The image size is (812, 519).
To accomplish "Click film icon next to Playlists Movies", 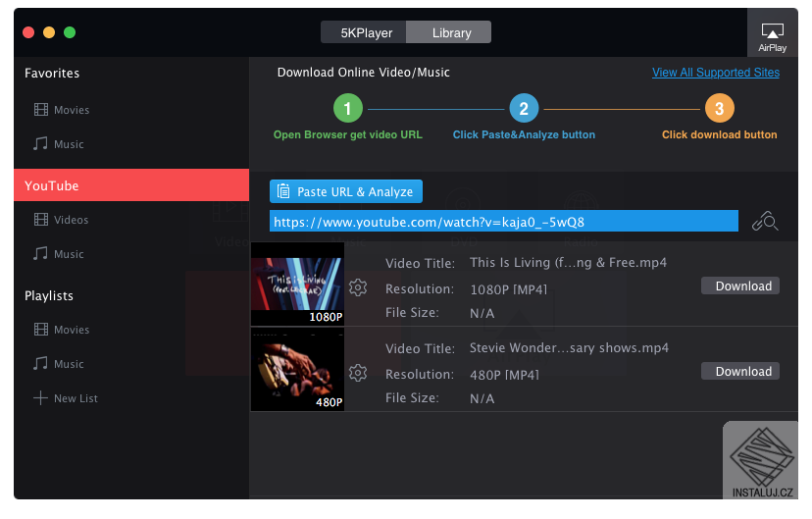I will (41, 329).
